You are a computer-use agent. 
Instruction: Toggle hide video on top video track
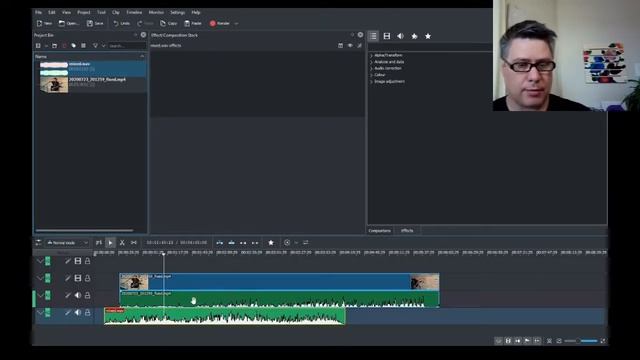(78, 261)
